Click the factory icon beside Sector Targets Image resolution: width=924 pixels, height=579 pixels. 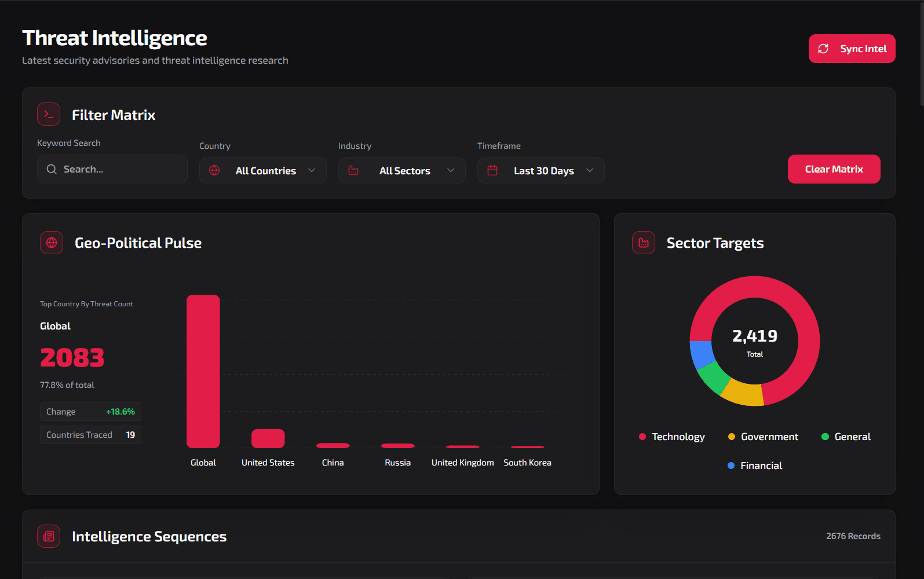tap(644, 243)
